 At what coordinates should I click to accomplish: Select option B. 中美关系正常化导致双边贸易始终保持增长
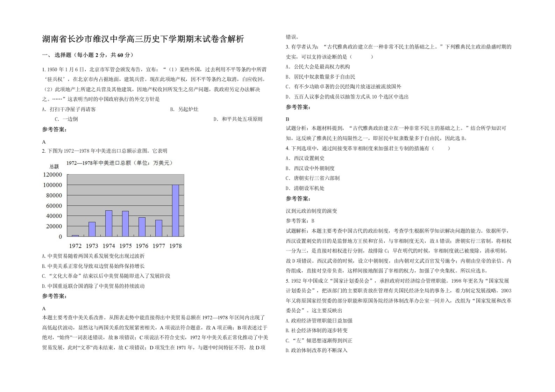click(x=93, y=266)
